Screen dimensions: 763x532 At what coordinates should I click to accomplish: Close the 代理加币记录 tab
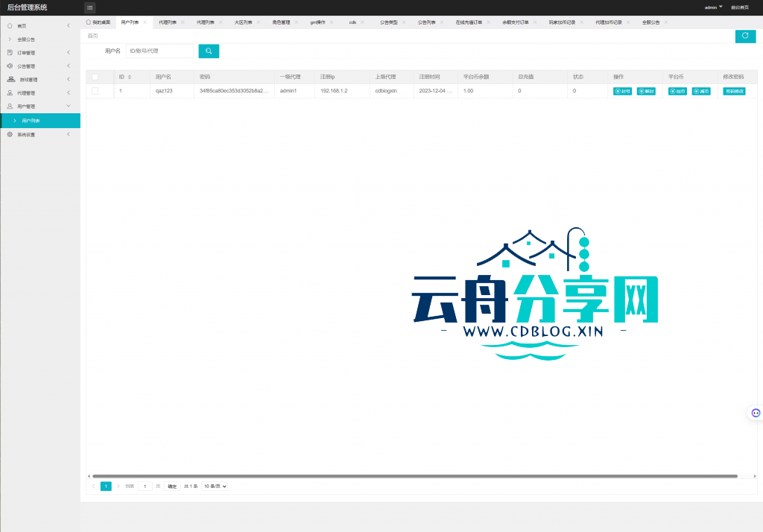pyautogui.click(x=628, y=22)
